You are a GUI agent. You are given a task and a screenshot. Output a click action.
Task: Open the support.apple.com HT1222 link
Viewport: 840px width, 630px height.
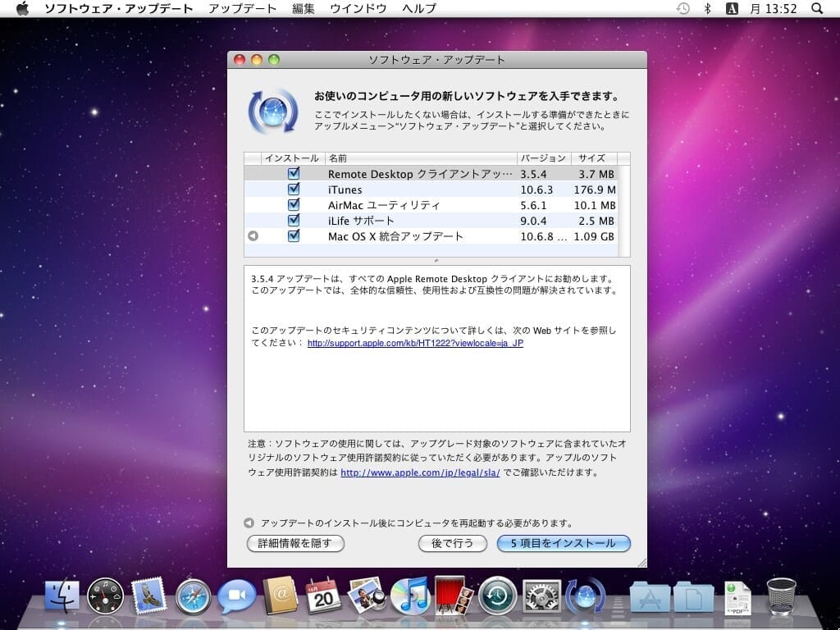[415, 343]
